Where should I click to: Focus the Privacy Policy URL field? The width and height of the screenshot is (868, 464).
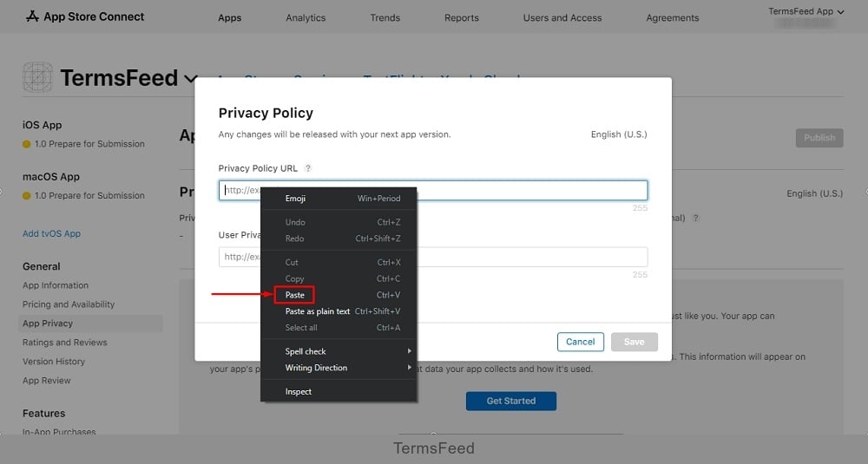(433, 190)
